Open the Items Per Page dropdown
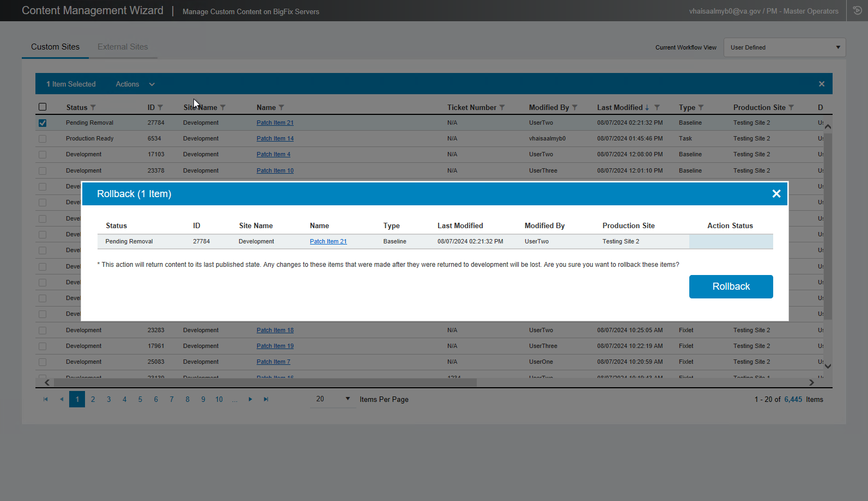Image resolution: width=868 pixels, height=501 pixels. click(x=332, y=399)
